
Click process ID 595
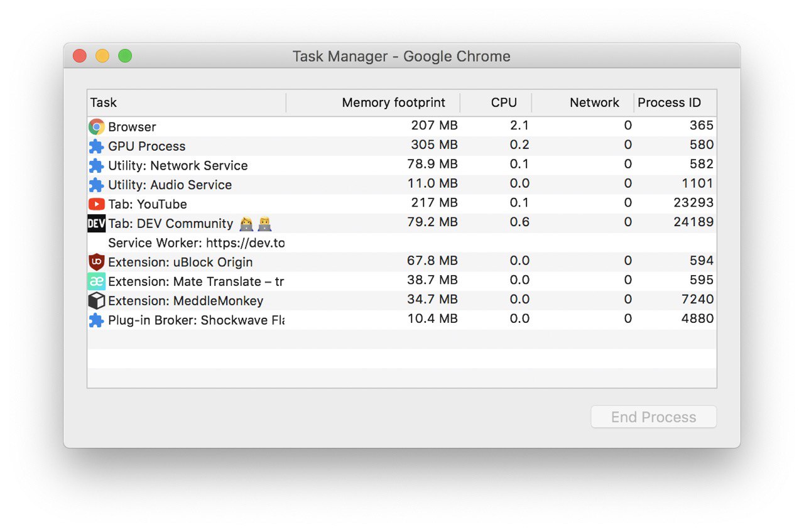tap(702, 280)
